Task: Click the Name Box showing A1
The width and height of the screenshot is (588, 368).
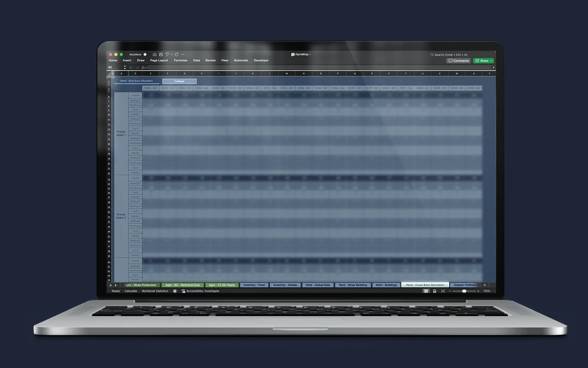Action: click(115, 67)
